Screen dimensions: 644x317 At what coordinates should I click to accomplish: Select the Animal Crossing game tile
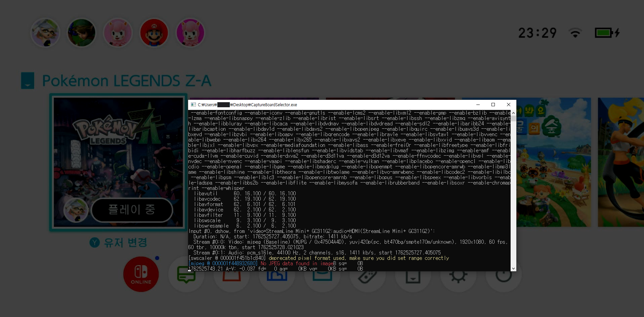[x=553, y=162]
